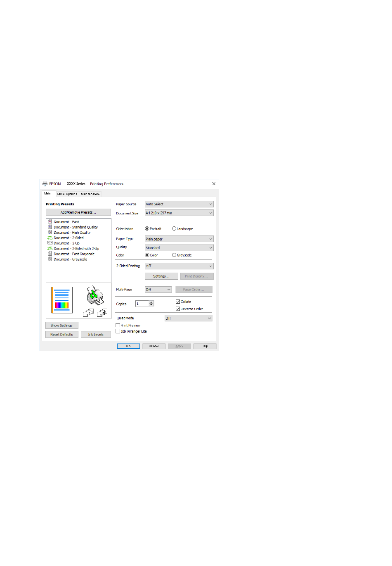Viewport: 392px width, 566px height.
Task: Open the Quality dropdown
Action: (x=179, y=247)
